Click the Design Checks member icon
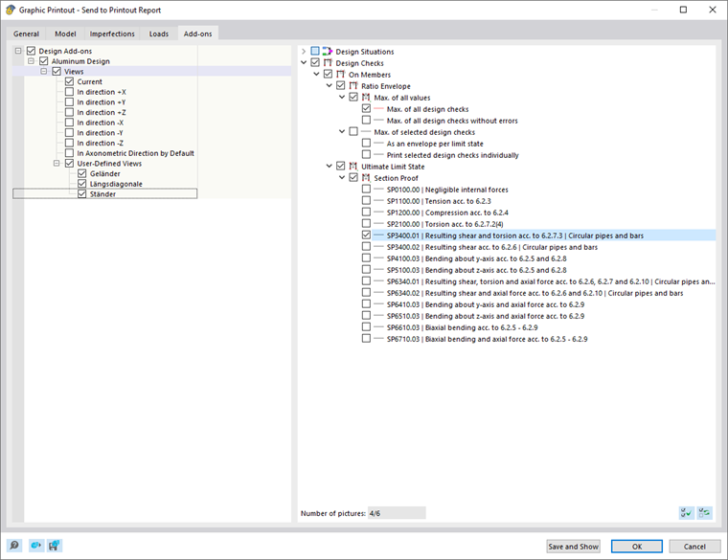This screenshot has width=728, height=560. click(x=328, y=62)
